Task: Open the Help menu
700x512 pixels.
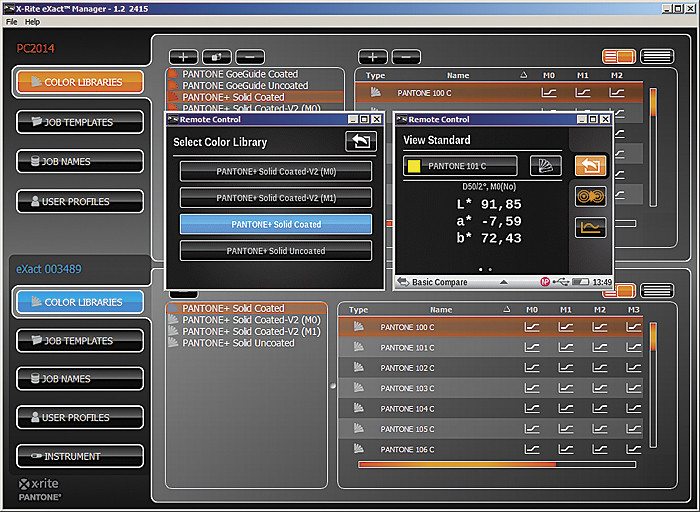Action: [32, 21]
